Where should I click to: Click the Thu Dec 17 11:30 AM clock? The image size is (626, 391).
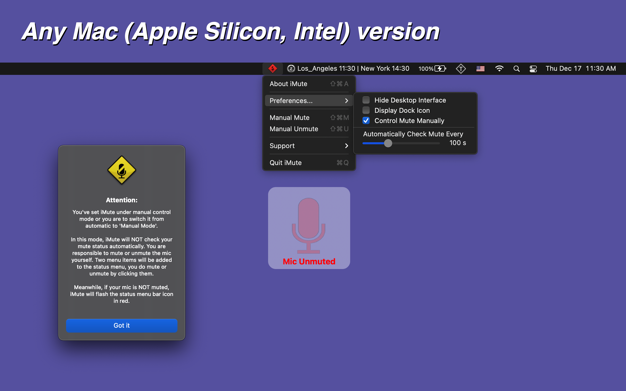pos(580,69)
